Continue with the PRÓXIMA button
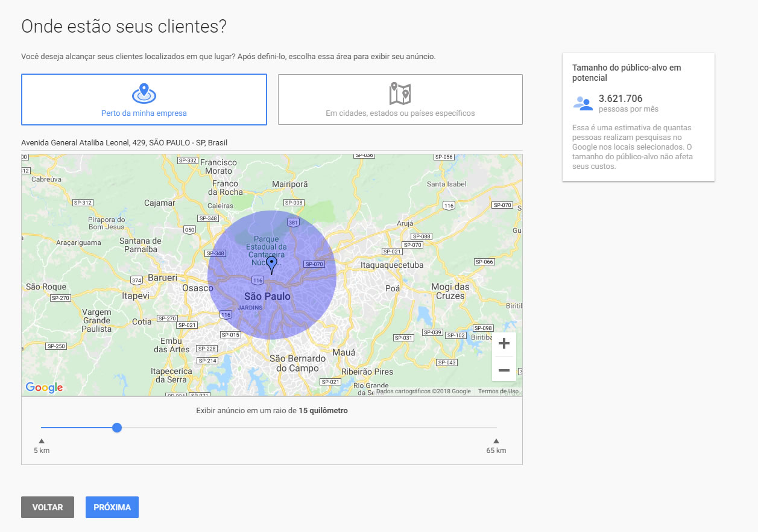This screenshot has height=532, width=758. point(112,507)
